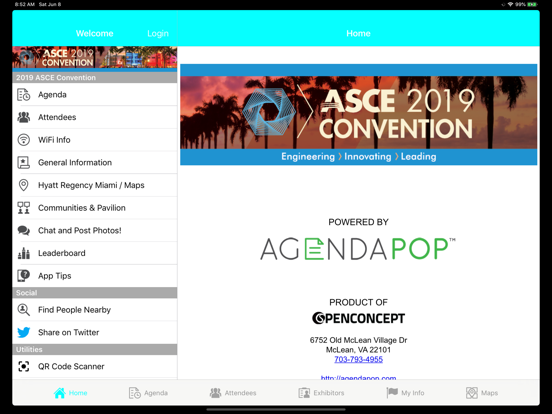
Task: Tap the Find People Nearby magnifier icon
Action: point(24,310)
